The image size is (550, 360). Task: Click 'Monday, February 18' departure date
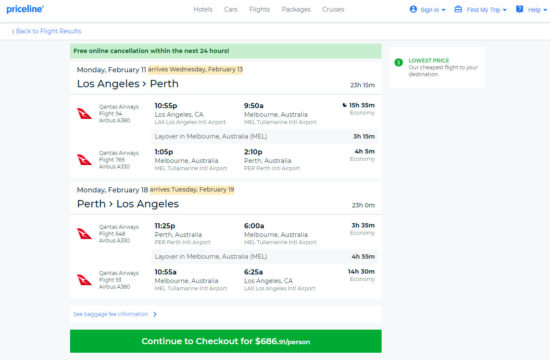coord(112,190)
